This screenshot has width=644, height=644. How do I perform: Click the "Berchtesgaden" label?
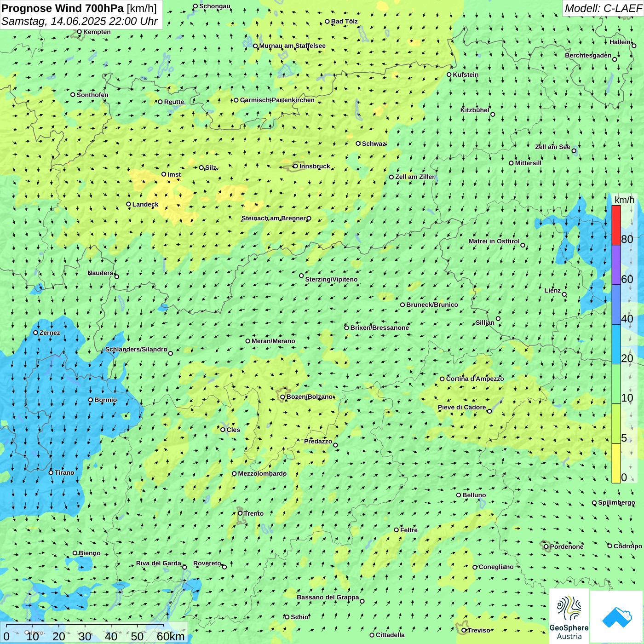pos(588,55)
